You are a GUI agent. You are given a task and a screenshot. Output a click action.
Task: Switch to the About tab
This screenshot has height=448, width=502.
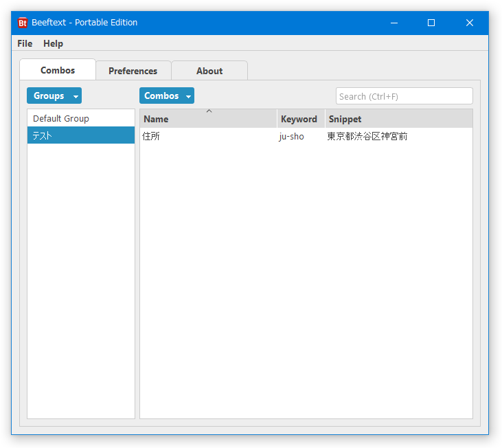tap(209, 71)
